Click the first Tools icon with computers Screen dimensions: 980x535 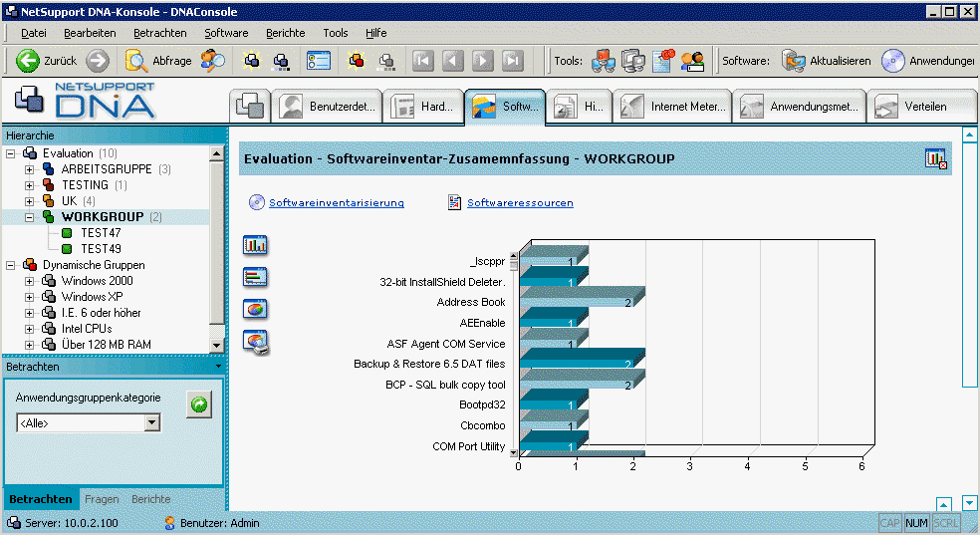[604, 61]
